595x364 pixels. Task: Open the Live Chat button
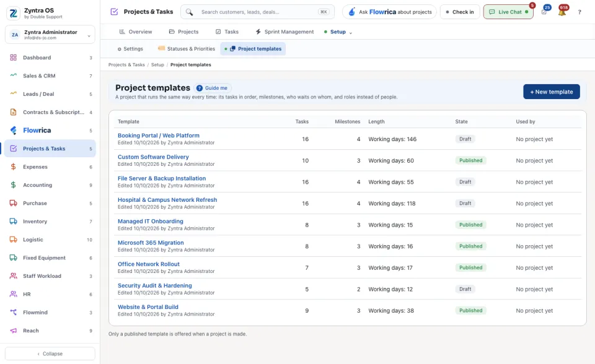pyautogui.click(x=508, y=12)
